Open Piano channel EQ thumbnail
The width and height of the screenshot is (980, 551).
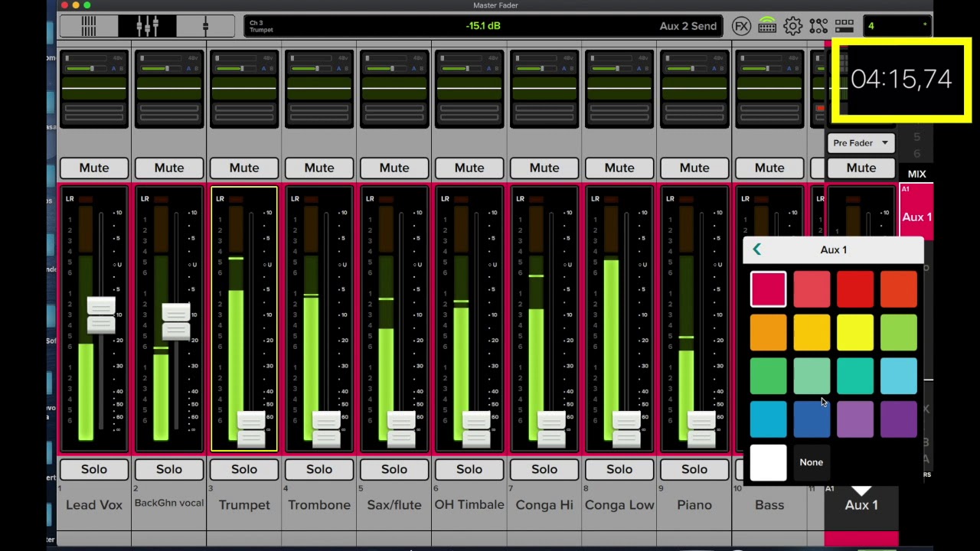(694, 90)
